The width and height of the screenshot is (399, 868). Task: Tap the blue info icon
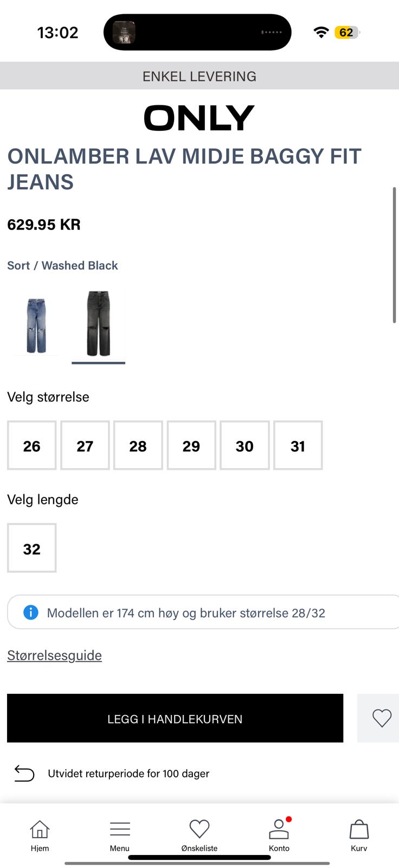point(31,612)
